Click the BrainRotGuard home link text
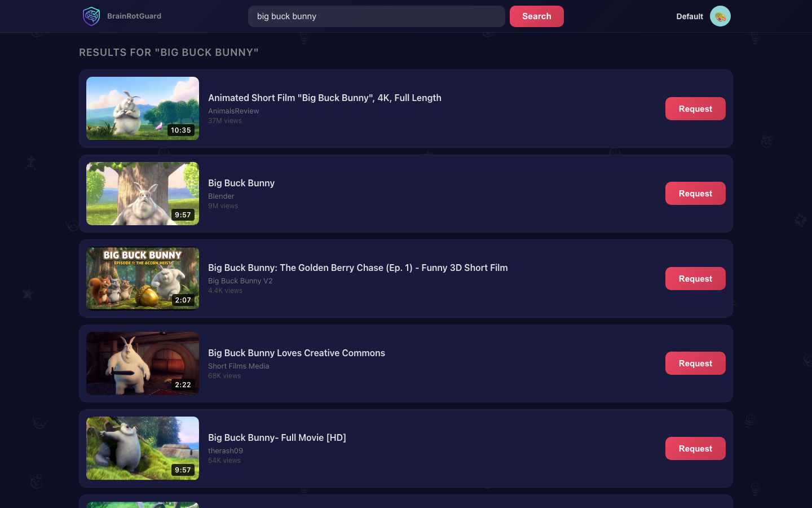 tap(134, 16)
